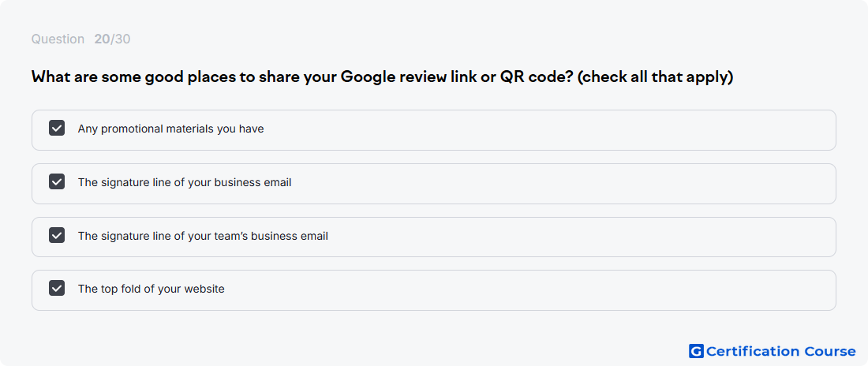Click the 'QR code?' words in heading

coord(537,77)
